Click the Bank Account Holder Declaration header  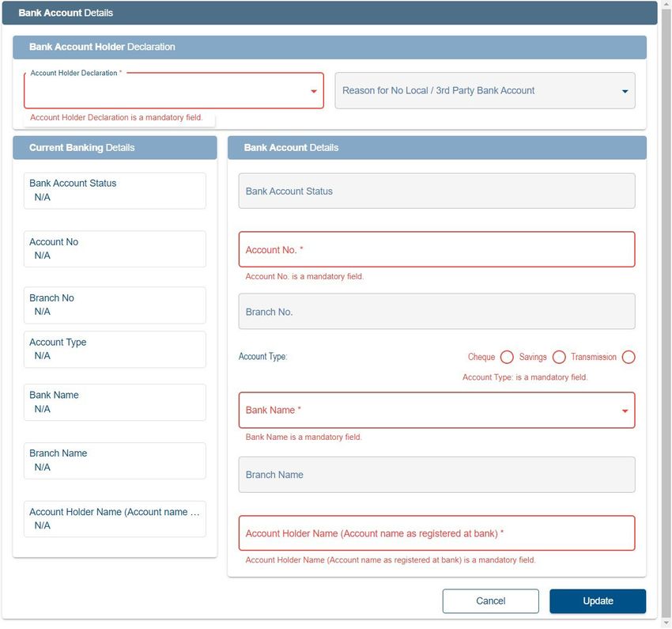coord(330,47)
